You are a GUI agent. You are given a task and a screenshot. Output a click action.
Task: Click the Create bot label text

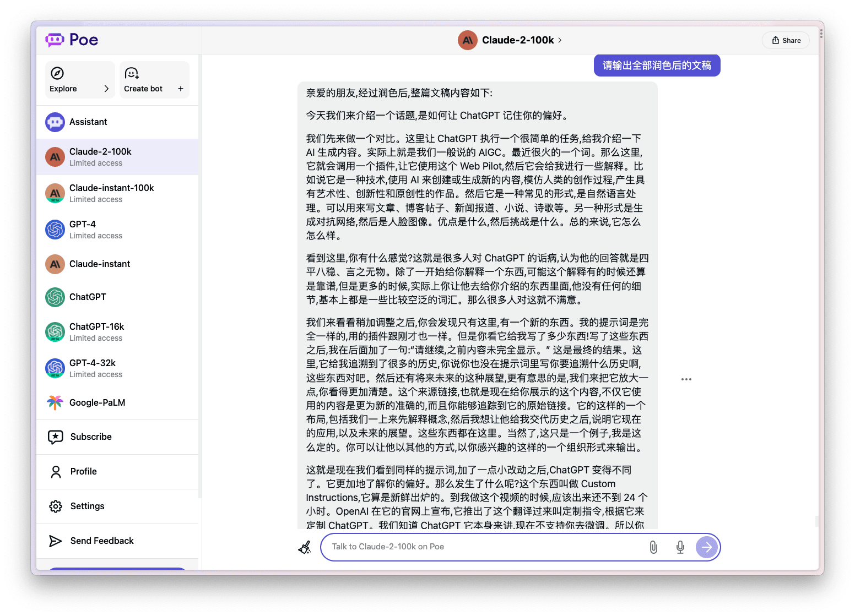click(x=143, y=89)
